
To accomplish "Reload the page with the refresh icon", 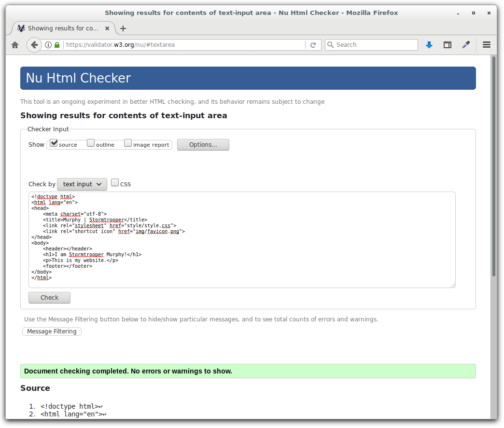I will coord(313,45).
